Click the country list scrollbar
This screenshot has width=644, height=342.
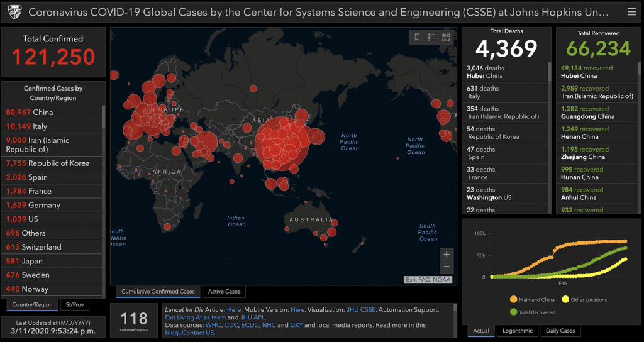pos(104,116)
